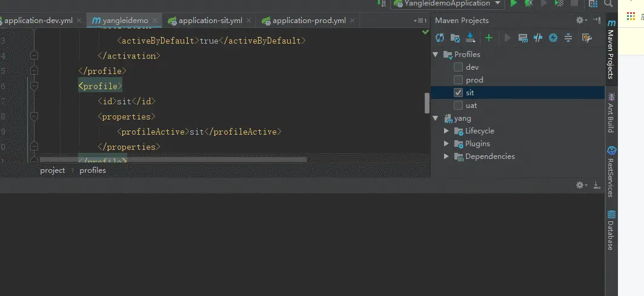Select project breadcrumb

pos(53,170)
